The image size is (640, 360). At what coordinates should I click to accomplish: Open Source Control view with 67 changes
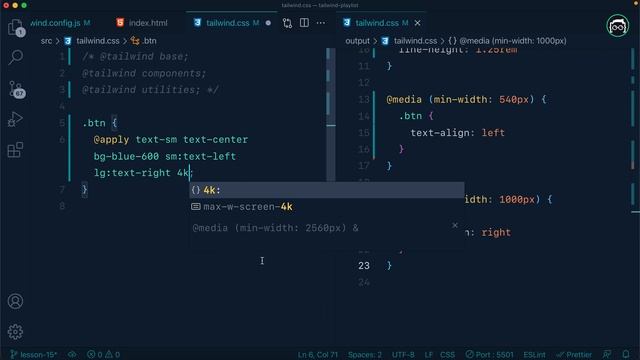point(16,89)
